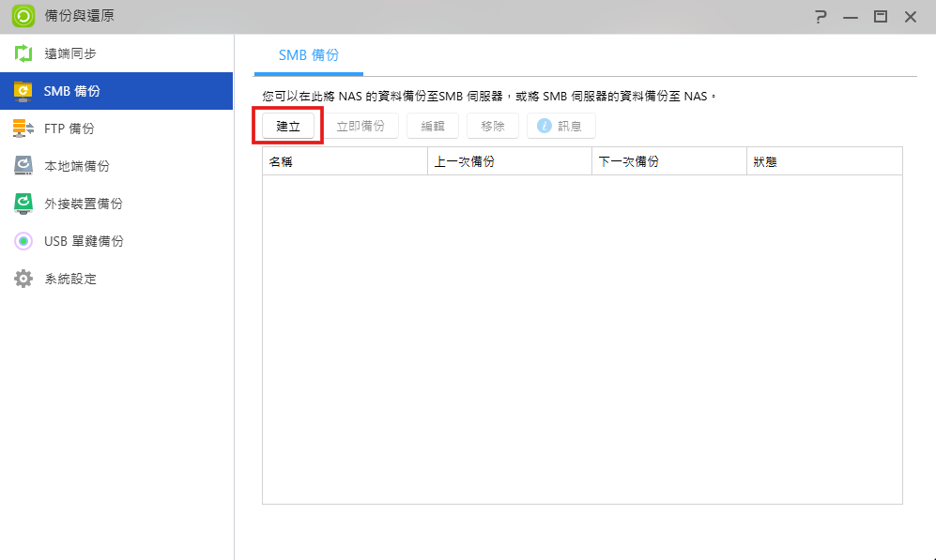Open 系統設定 in the sidebar

click(116, 279)
